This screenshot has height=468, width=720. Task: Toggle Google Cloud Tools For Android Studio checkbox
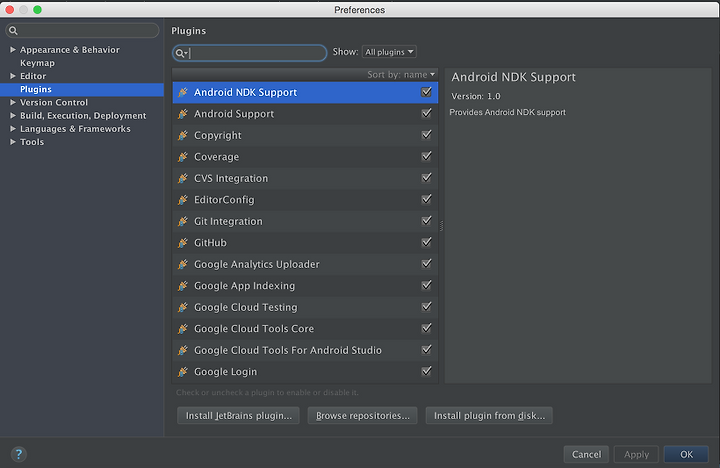[427, 350]
